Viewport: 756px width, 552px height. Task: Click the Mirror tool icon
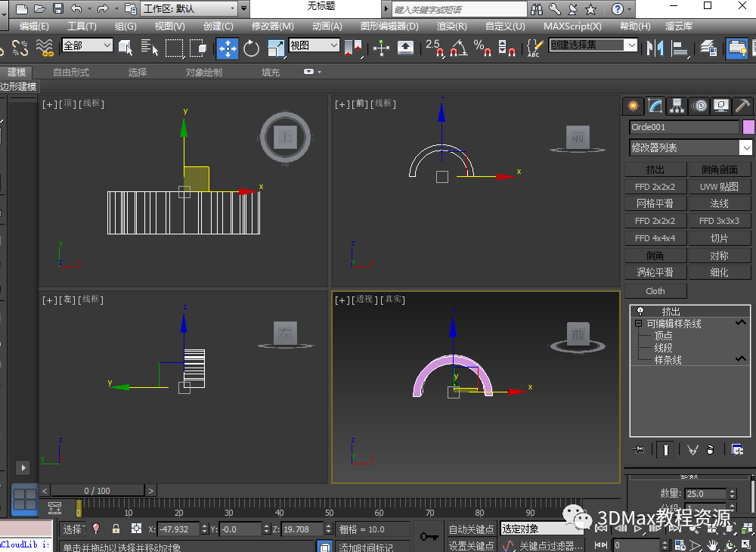(654, 48)
